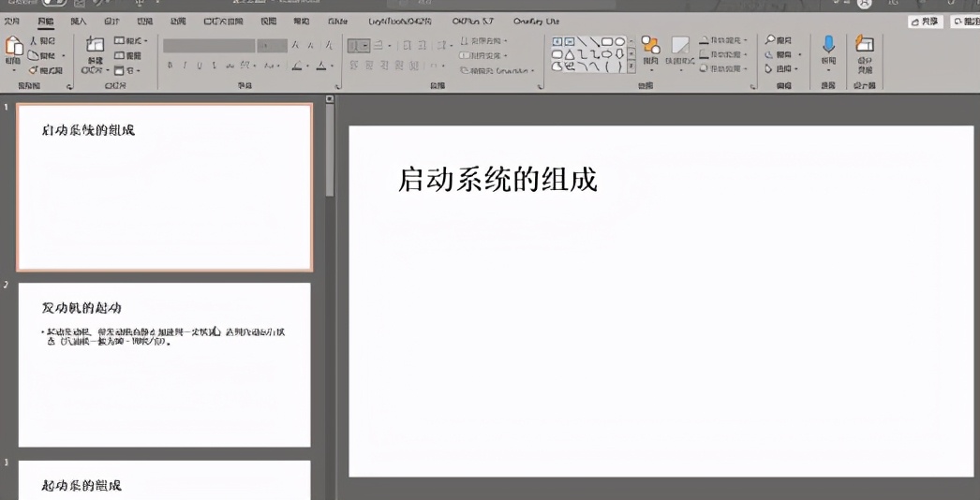Image resolution: width=980 pixels, height=500 pixels.
Task: Expand the shapes gallery with More arrow
Action: [631, 65]
